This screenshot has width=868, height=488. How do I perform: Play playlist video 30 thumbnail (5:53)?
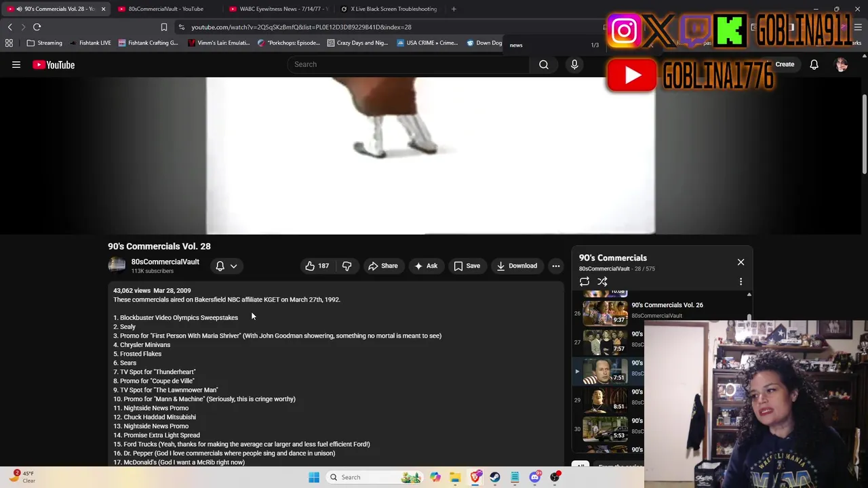(x=605, y=429)
